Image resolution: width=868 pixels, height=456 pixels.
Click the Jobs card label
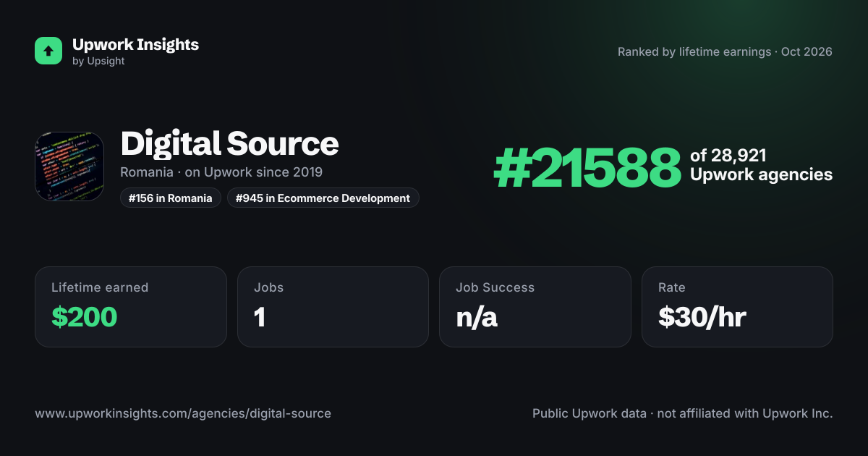(x=269, y=287)
